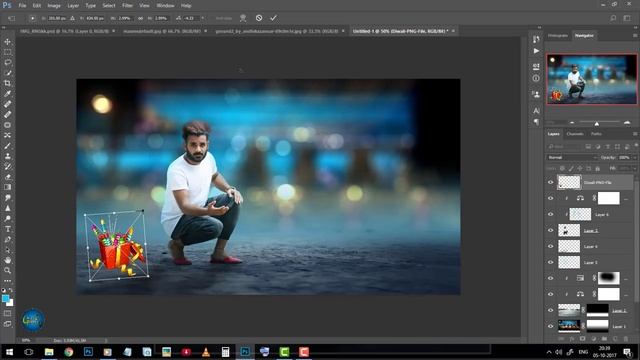
Task: Click the search icon at top right
Action: (613, 18)
